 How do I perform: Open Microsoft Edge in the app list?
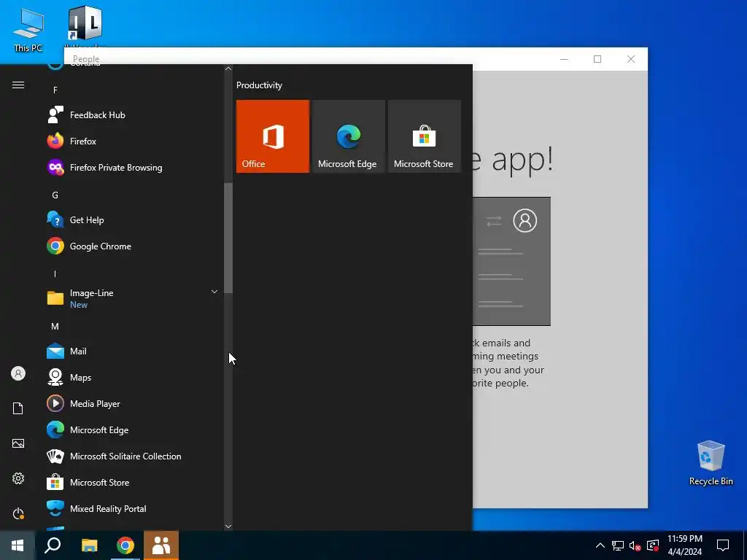(133, 430)
